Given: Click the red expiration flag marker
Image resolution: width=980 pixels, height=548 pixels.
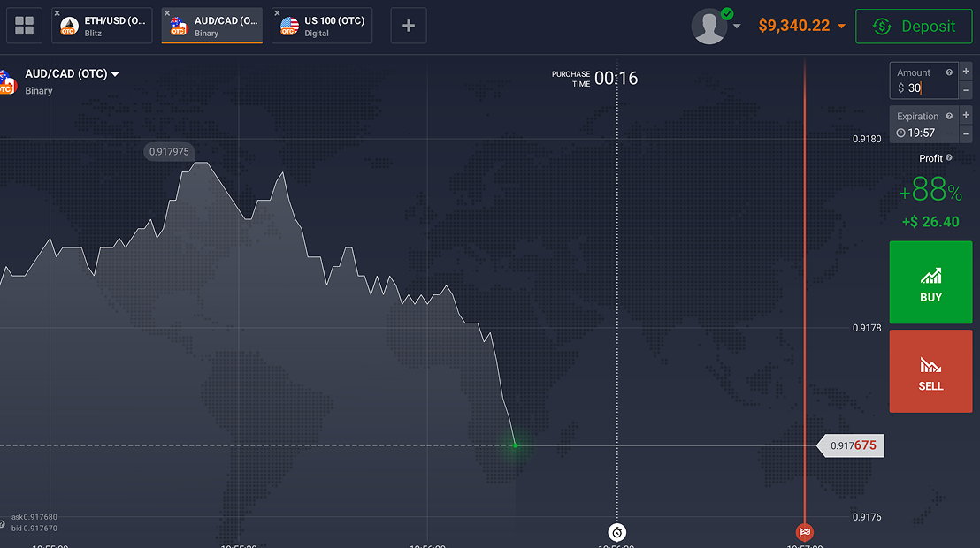Looking at the screenshot, I should [804, 532].
